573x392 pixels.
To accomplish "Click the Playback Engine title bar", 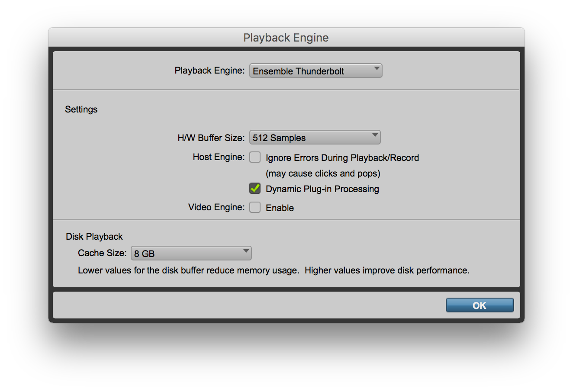I will [286, 38].
